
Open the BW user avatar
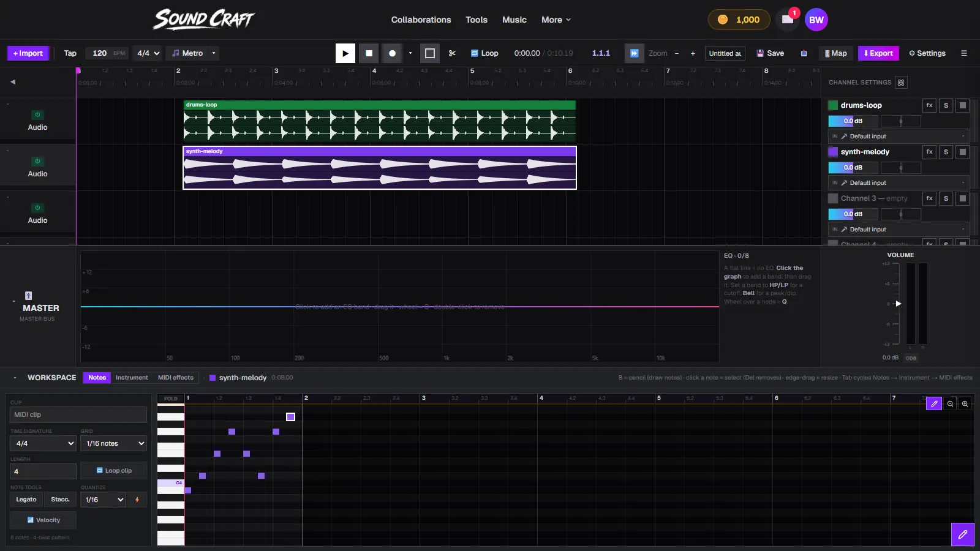point(816,20)
